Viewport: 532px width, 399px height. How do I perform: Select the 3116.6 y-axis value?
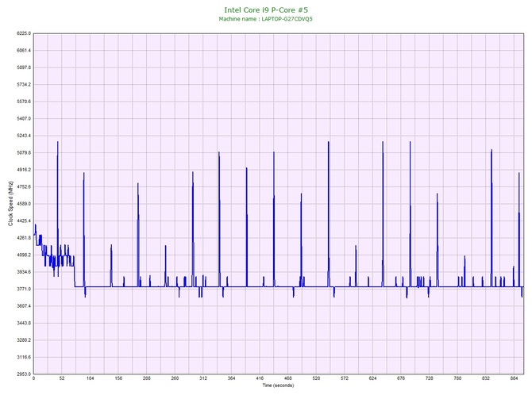tap(24, 357)
